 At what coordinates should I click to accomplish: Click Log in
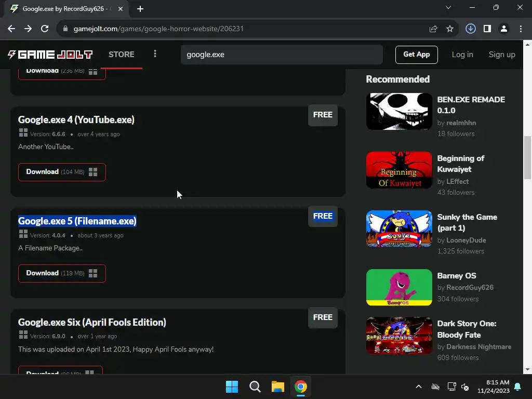462,55
